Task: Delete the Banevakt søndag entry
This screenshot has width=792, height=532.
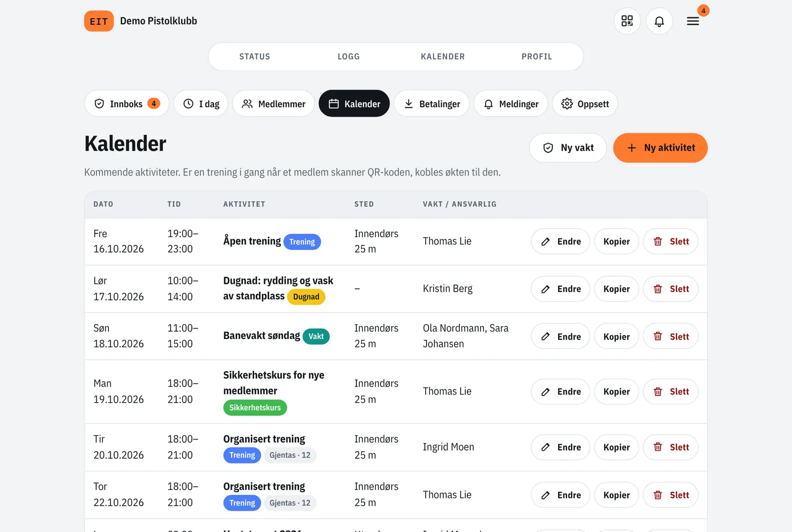Action: click(x=671, y=336)
